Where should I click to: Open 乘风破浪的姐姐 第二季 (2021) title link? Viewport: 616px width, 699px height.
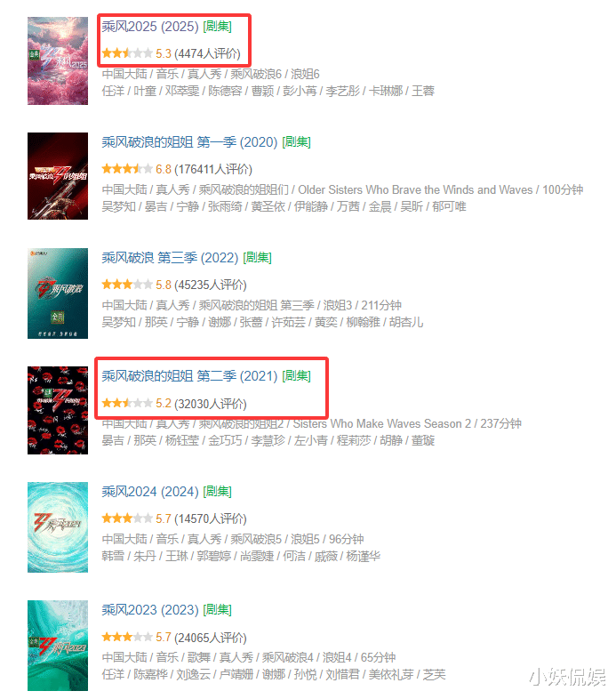[x=189, y=376]
